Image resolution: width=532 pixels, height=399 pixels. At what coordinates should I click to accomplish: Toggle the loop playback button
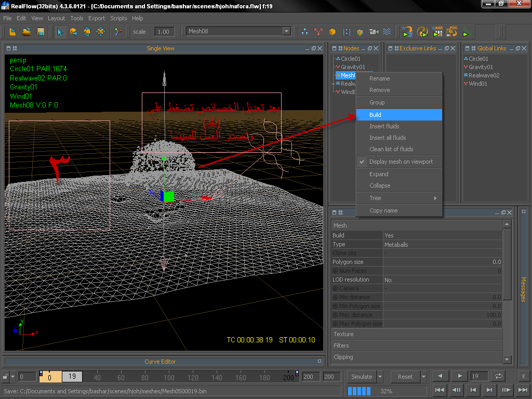click(x=498, y=376)
